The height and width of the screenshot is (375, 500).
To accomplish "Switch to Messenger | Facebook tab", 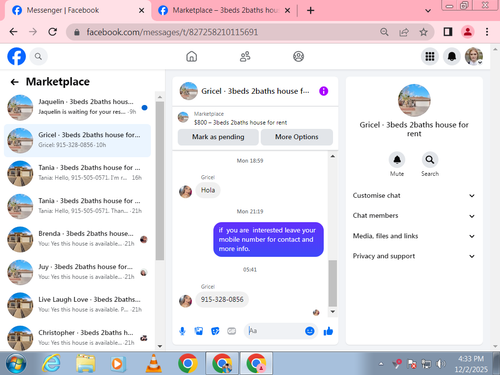I will click(77, 11).
